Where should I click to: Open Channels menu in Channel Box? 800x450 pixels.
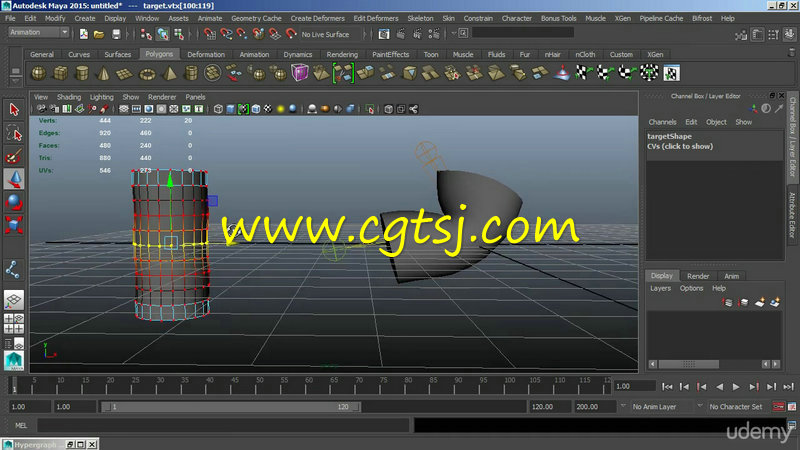662,122
